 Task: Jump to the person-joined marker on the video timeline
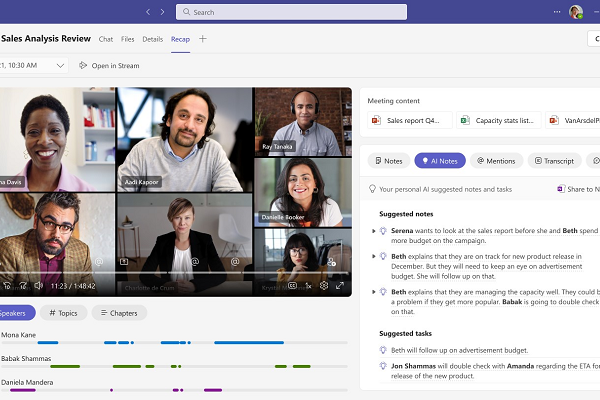[x=331, y=262]
